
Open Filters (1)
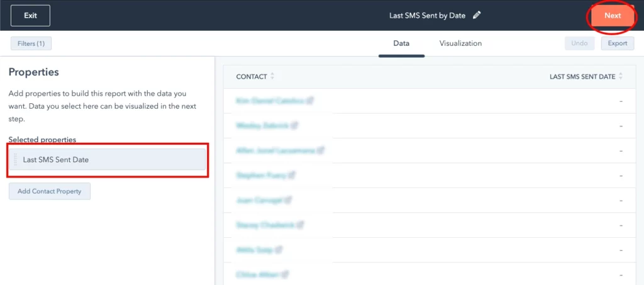[31, 43]
